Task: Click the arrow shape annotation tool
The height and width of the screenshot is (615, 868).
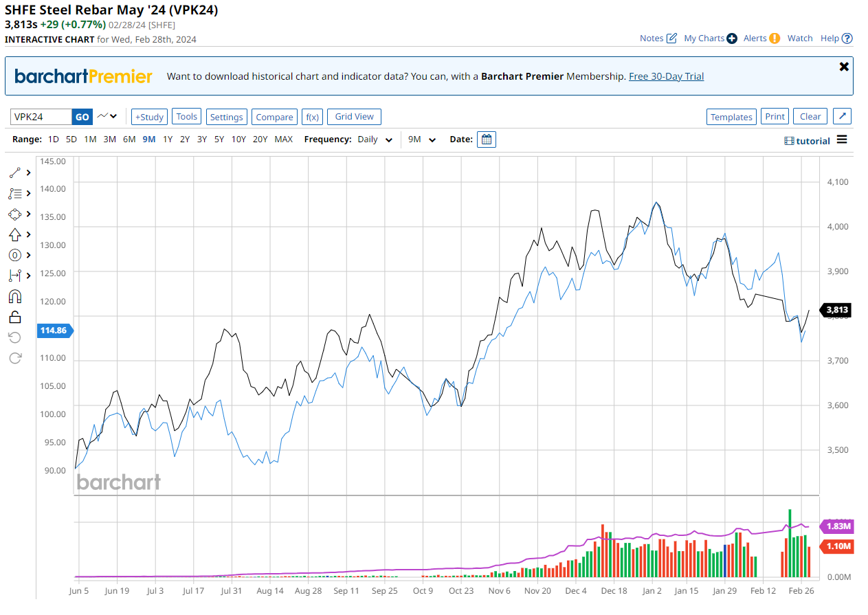Action: pos(15,235)
